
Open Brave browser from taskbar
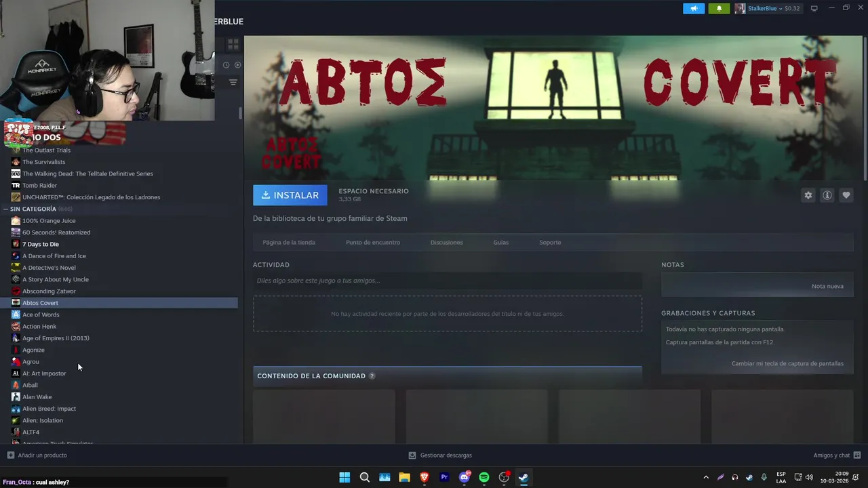pyautogui.click(x=425, y=477)
